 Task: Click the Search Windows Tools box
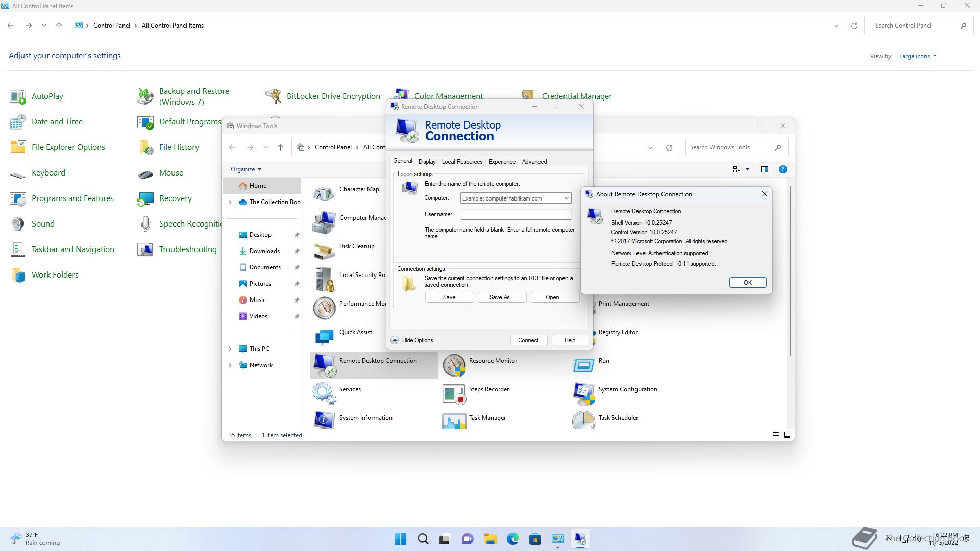(x=737, y=147)
